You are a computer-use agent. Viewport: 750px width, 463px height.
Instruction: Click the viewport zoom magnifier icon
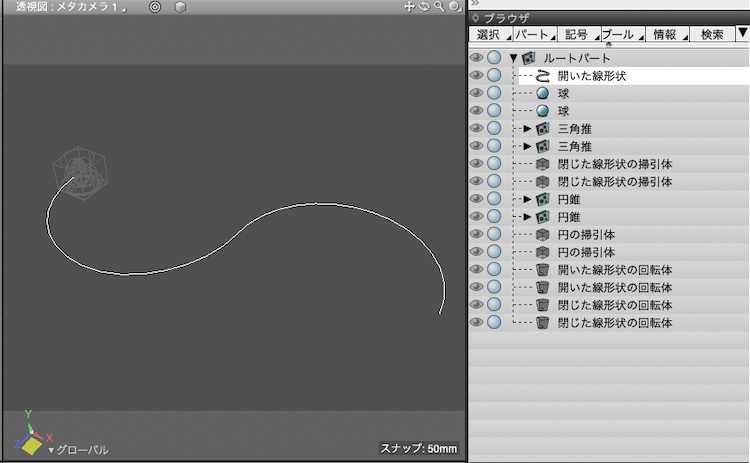(438, 7)
